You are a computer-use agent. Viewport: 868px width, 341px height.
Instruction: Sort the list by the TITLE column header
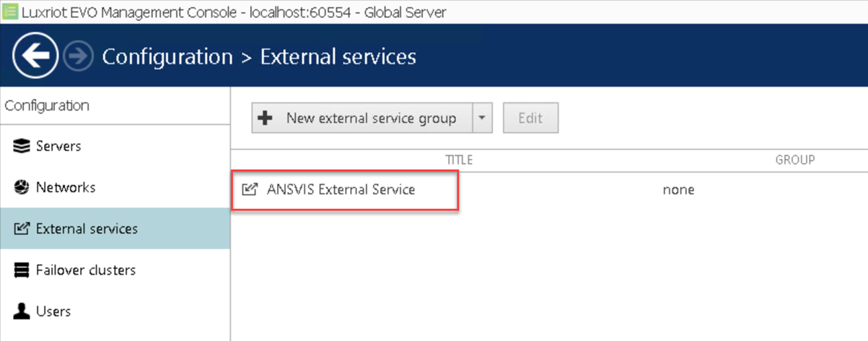pos(459,160)
